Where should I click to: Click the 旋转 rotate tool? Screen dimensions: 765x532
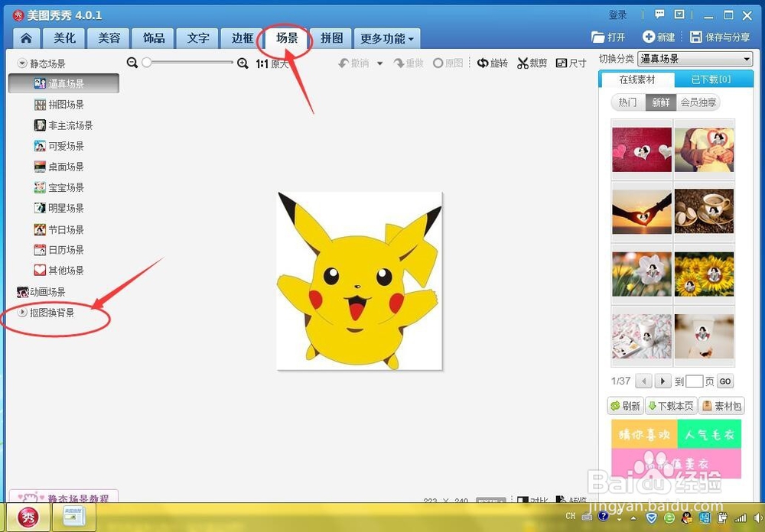click(492, 63)
